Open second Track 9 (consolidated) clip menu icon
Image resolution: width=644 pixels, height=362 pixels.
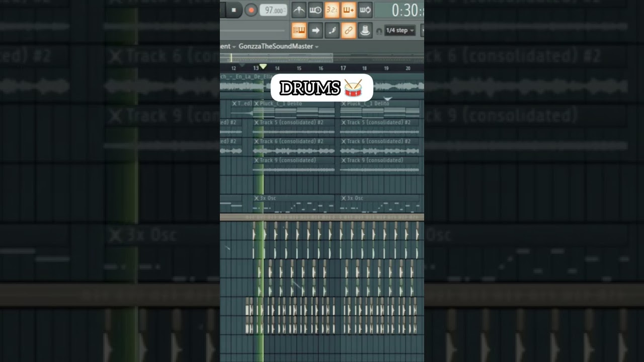344,160
